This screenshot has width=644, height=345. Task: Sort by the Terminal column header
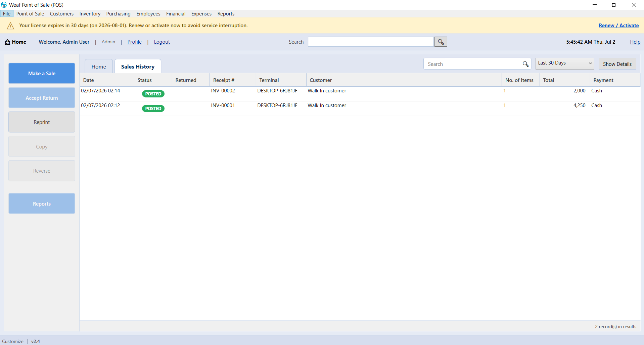[281, 80]
